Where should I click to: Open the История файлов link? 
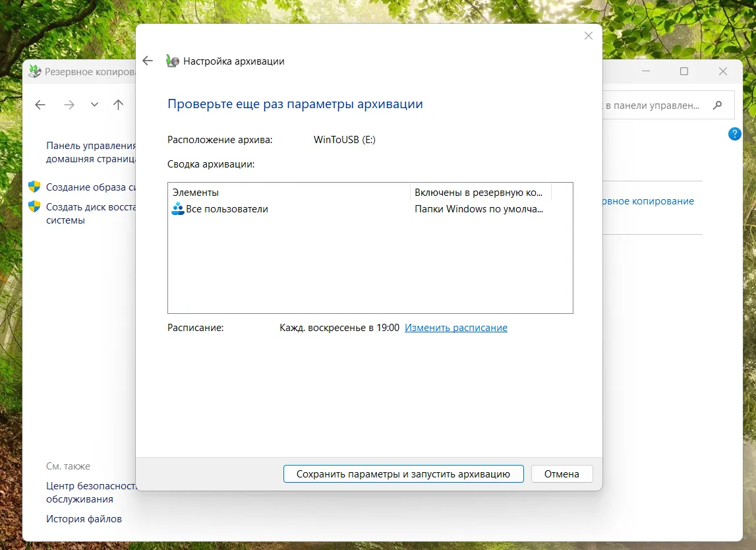pyautogui.click(x=84, y=518)
